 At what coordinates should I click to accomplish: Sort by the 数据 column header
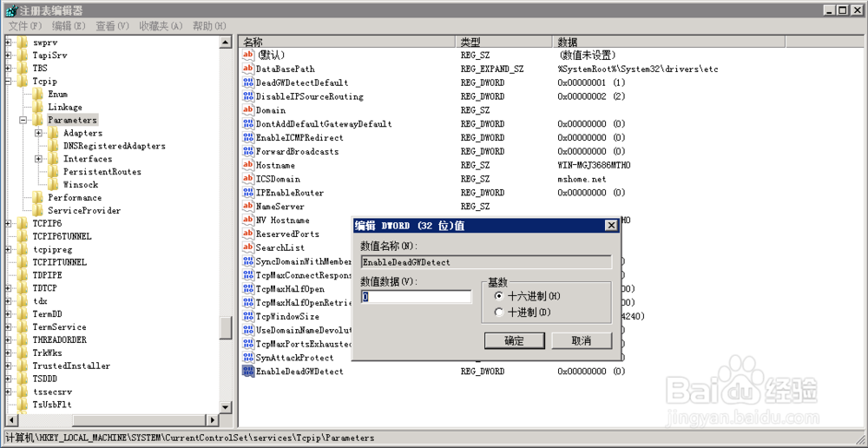[x=668, y=42]
